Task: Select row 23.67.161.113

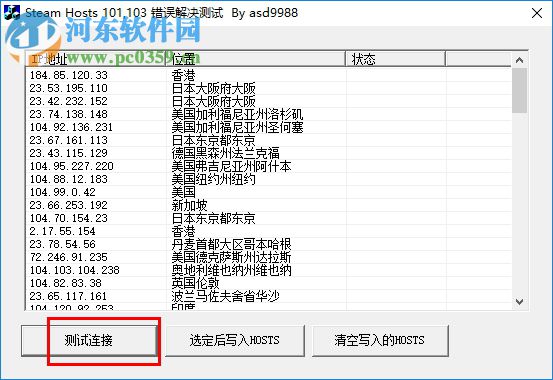Action: 269,140
